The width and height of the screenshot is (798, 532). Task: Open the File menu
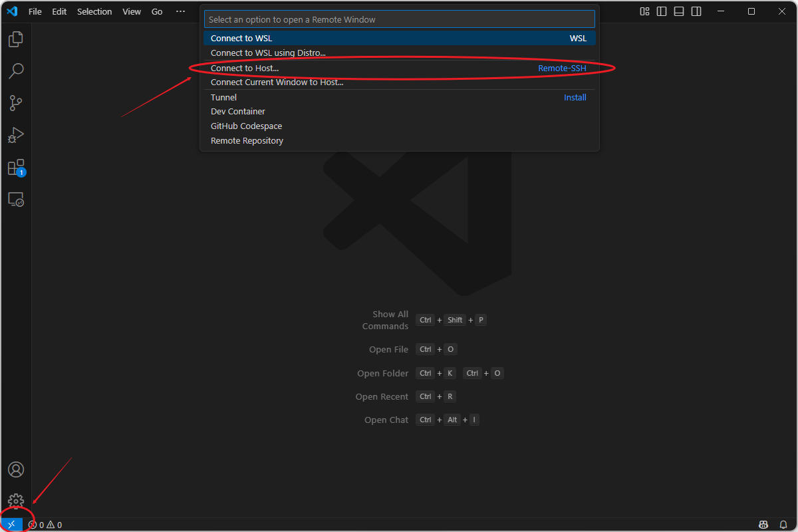point(35,11)
